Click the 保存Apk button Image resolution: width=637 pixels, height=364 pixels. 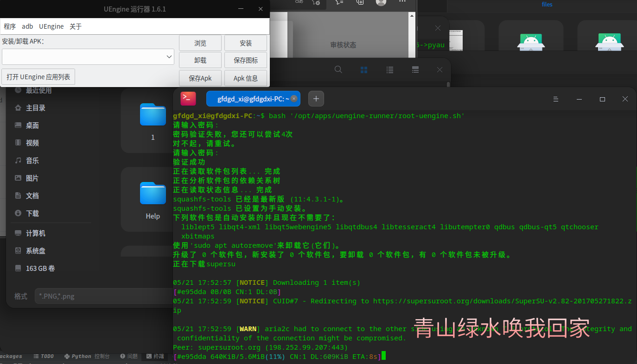[200, 78]
